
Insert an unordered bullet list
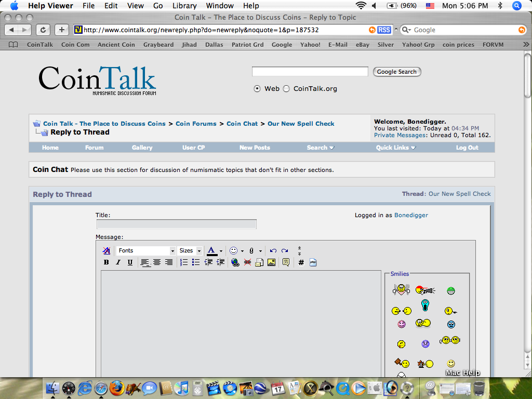click(x=196, y=262)
